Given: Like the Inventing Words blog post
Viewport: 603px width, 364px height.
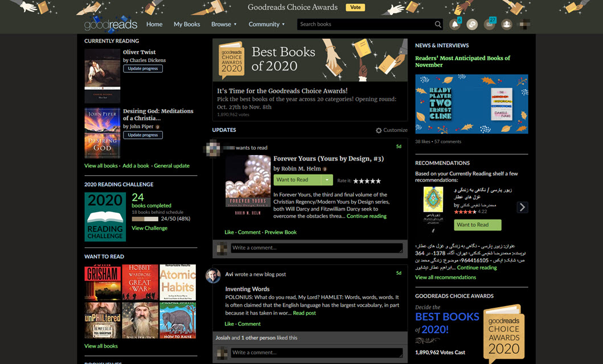Looking at the screenshot, I should click(x=229, y=324).
